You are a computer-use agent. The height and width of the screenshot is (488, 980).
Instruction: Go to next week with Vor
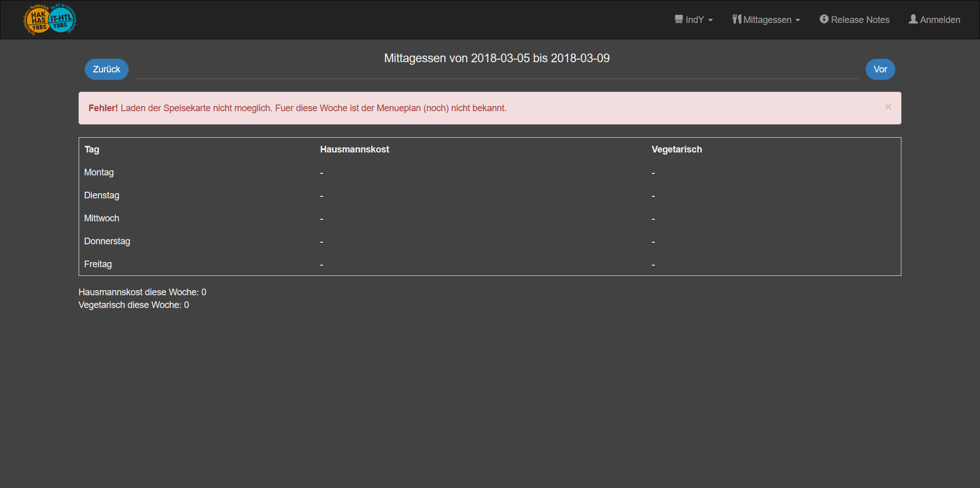point(880,69)
